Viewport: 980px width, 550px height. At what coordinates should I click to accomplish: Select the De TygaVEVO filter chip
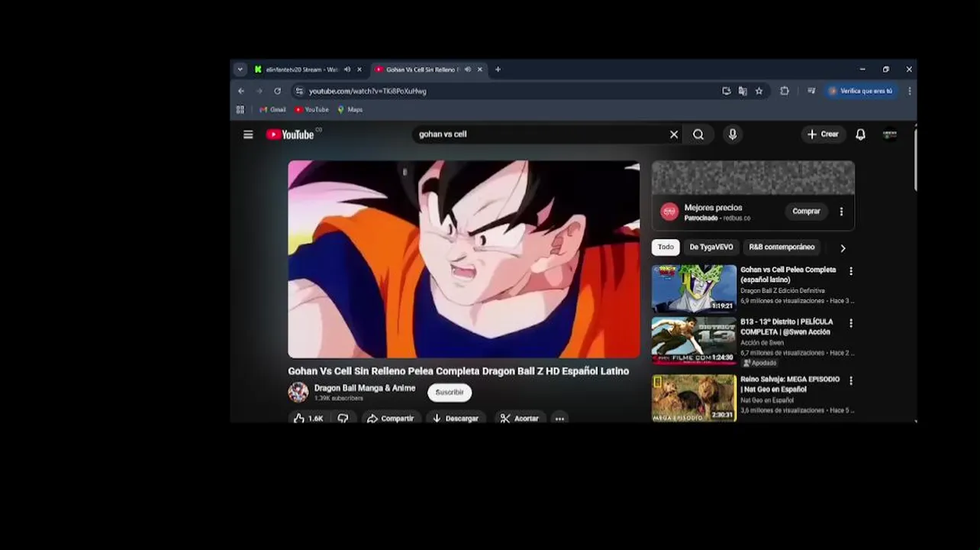711,247
